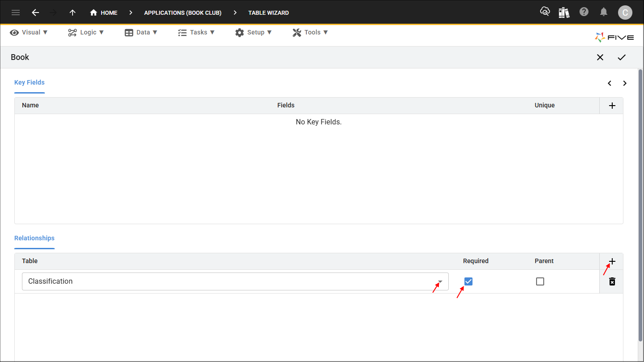Click the Unique column header
The height and width of the screenshot is (362, 644).
(x=545, y=105)
